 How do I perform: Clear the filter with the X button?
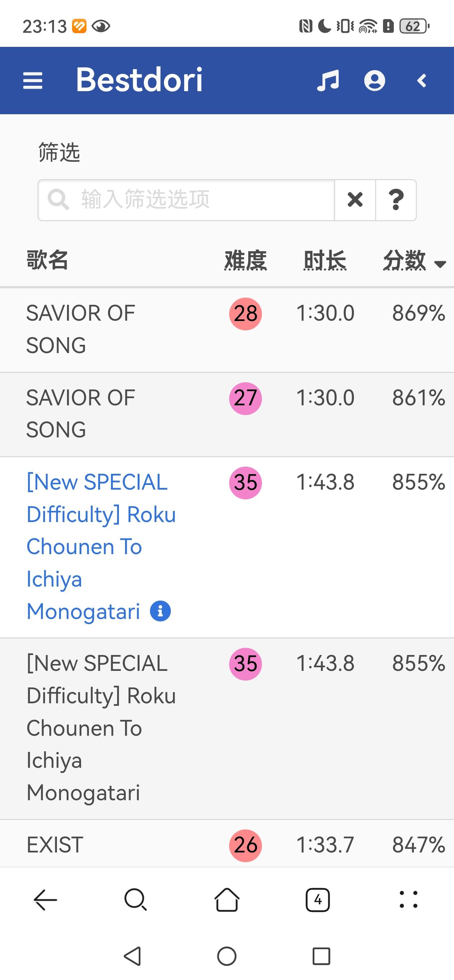(355, 200)
